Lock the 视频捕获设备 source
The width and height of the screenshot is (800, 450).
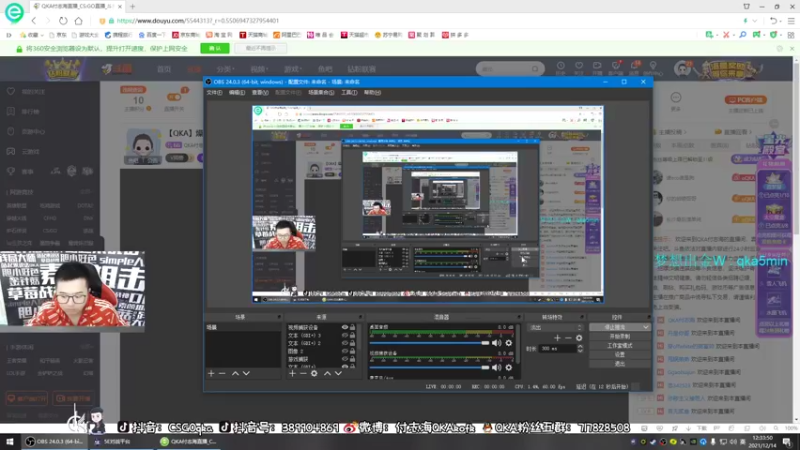pos(353,328)
